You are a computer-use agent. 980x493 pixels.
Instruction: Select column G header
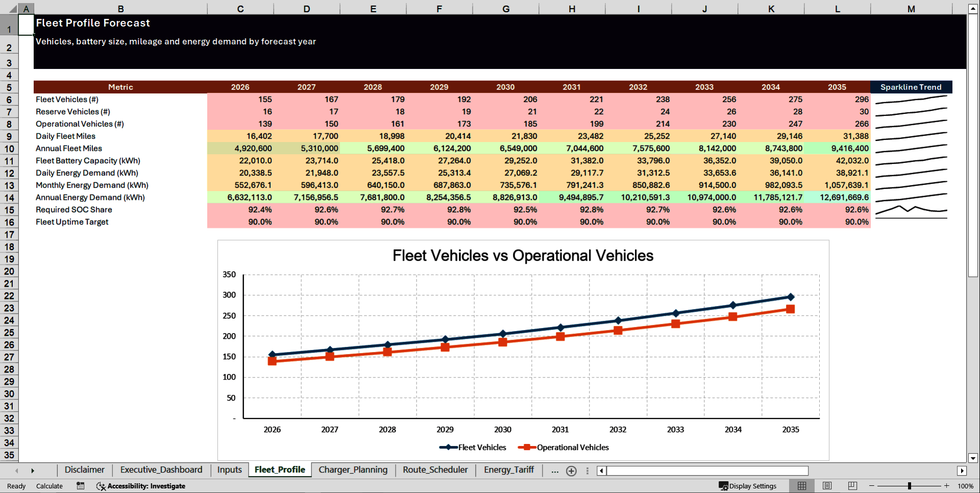[506, 9]
